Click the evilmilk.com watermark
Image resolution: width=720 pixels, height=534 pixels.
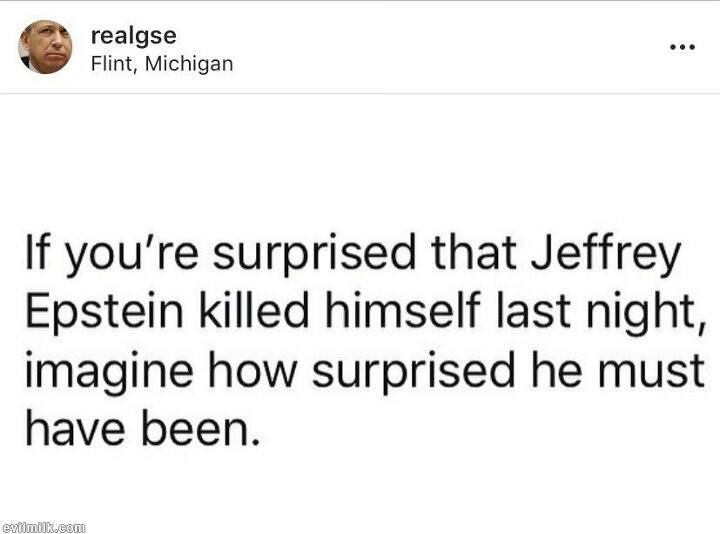click(44, 526)
